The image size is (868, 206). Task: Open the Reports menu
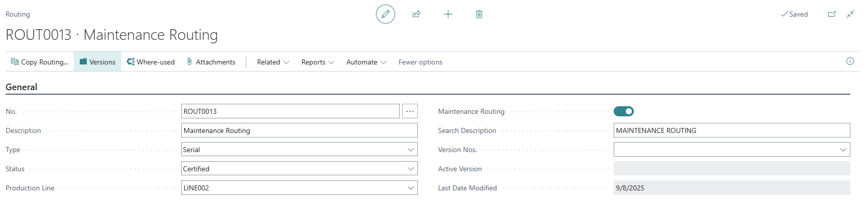pyautogui.click(x=317, y=62)
